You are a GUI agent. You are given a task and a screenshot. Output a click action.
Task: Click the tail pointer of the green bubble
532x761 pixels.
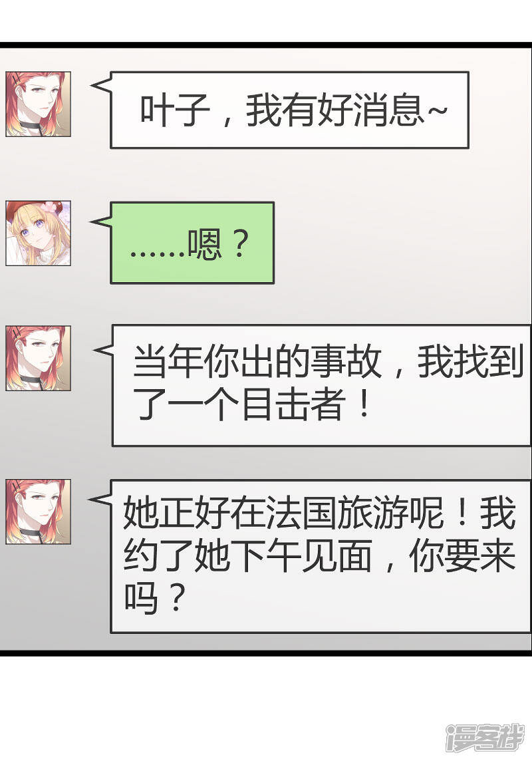tap(101, 222)
